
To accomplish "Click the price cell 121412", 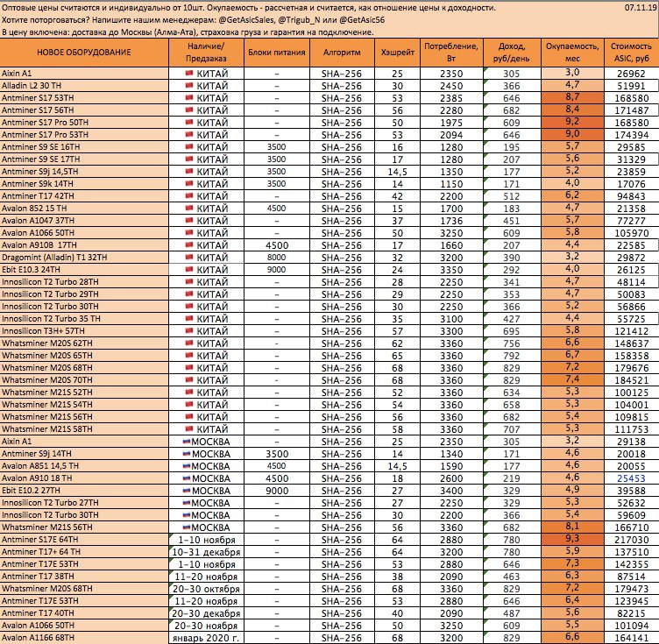I will tap(631, 331).
